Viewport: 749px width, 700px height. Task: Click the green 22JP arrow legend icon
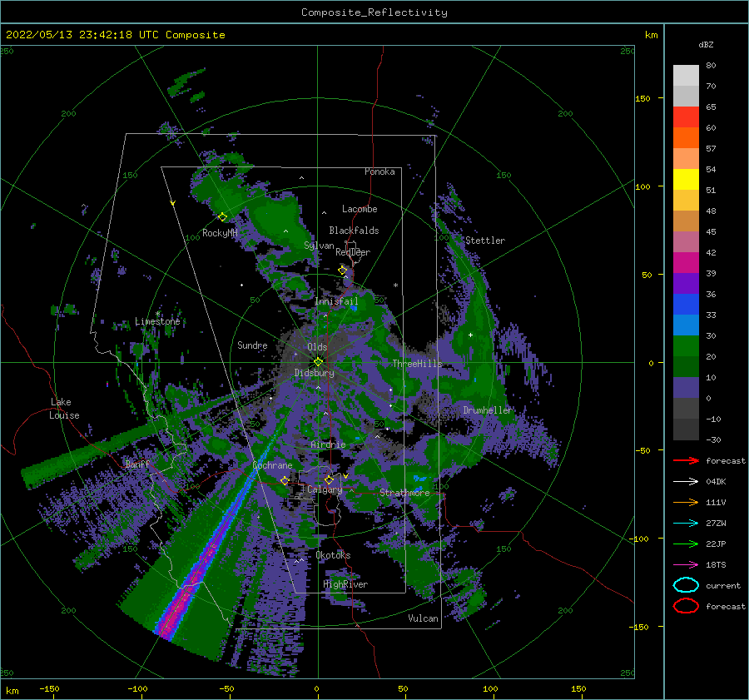686,544
